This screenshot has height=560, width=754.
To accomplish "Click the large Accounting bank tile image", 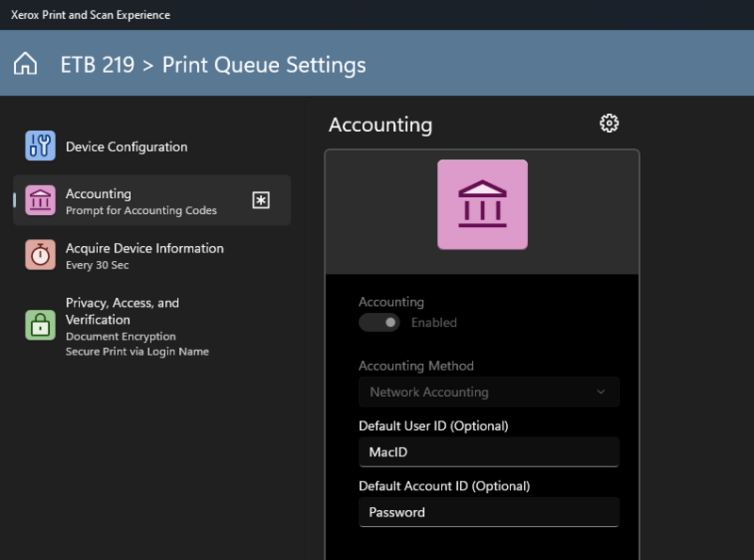I will (x=482, y=205).
